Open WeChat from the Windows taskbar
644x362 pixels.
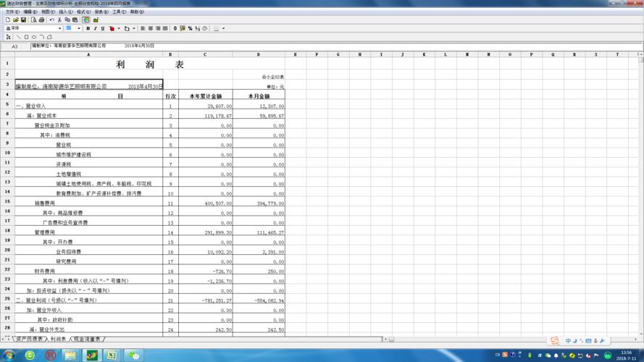click(133, 355)
